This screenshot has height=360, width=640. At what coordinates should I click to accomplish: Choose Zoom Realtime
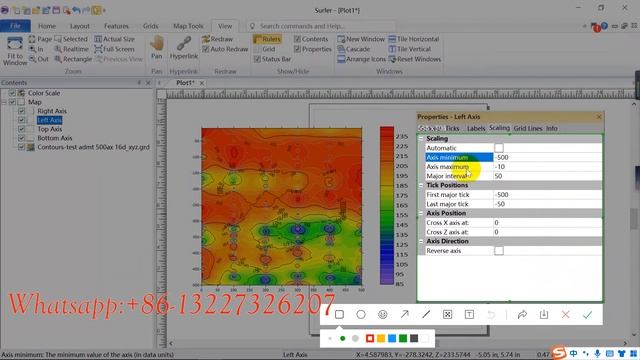[x=71, y=49]
